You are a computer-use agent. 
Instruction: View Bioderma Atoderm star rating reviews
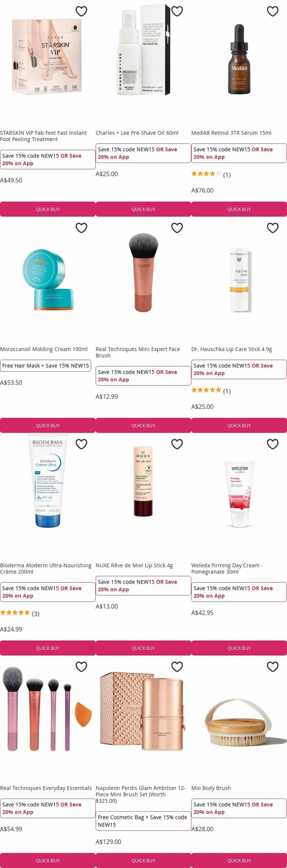[20, 613]
